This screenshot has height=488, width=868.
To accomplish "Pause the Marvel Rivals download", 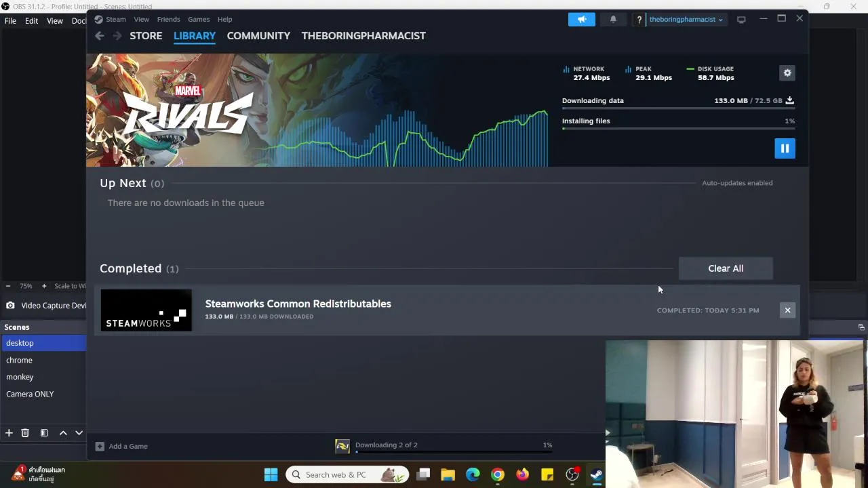I will pos(785,148).
